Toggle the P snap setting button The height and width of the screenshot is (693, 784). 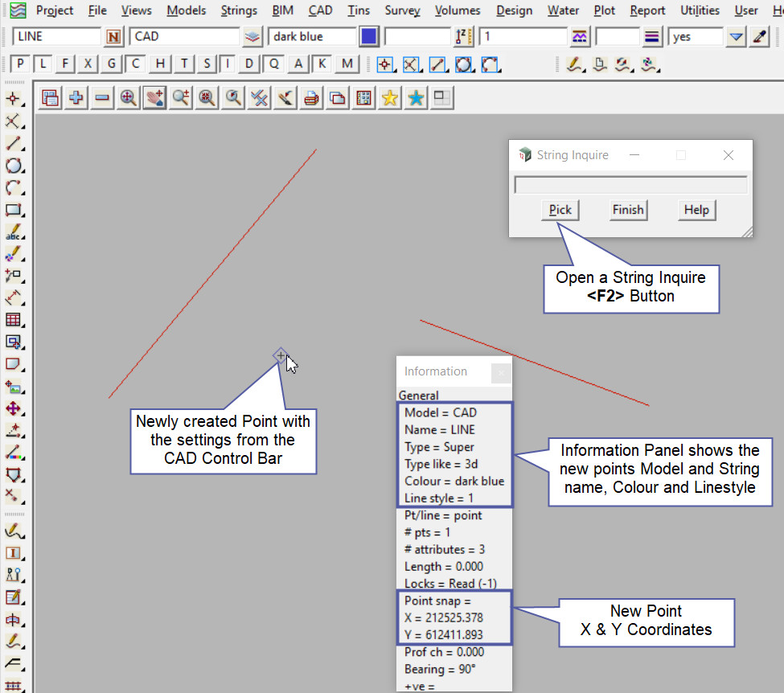click(x=20, y=64)
